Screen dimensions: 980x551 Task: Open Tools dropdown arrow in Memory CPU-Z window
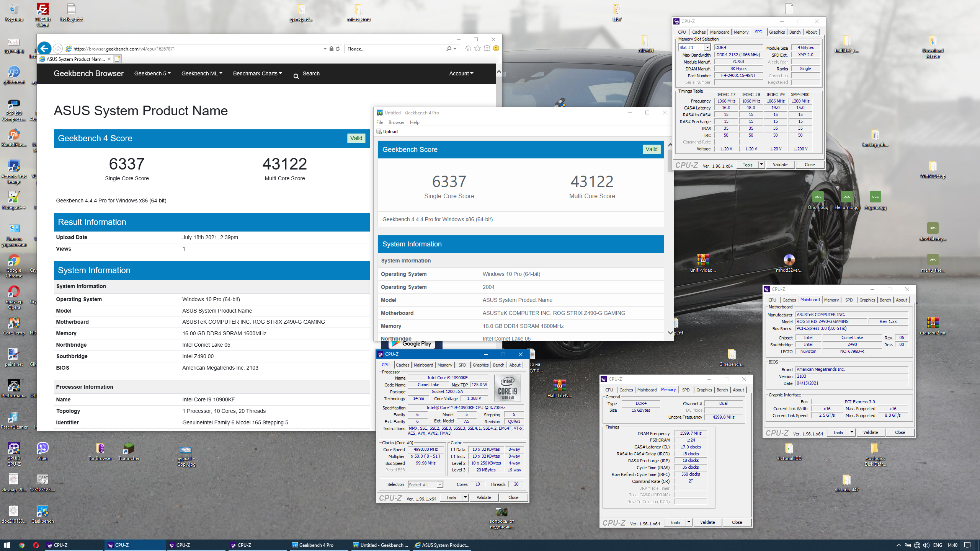pos(689,522)
